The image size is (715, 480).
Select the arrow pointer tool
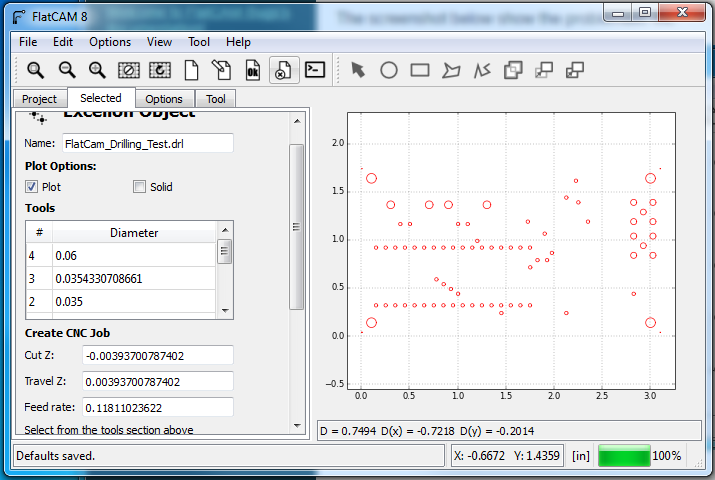click(x=358, y=70)
